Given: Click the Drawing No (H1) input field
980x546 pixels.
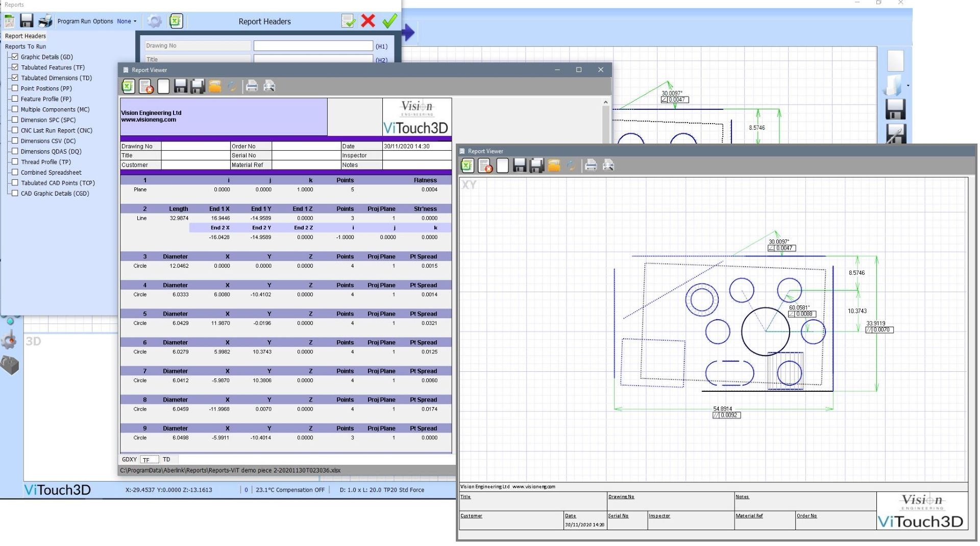Looking at the screenshot, I should pyautogui.click(x=313, y=46).
